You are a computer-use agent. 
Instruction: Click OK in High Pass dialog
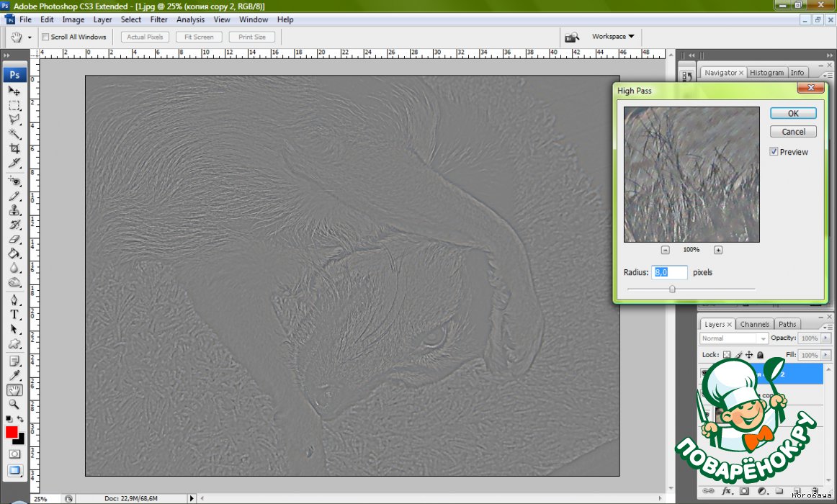tap(793, 113)
